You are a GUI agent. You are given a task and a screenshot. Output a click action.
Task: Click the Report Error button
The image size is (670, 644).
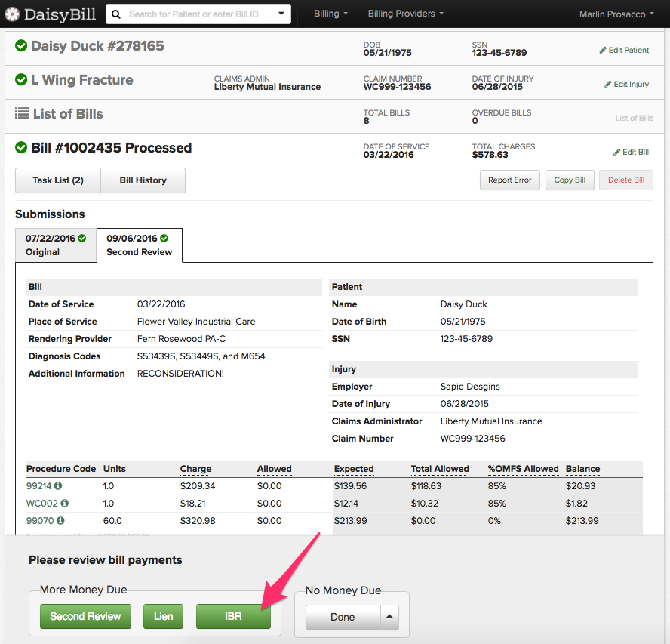tap(510, 180)
